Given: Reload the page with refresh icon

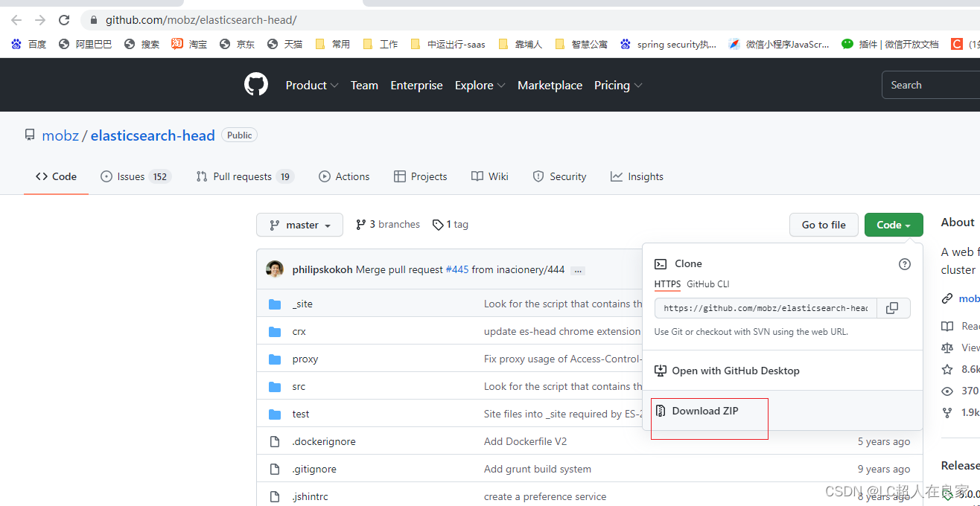Looking at the screenshot, I should (64, 20).
